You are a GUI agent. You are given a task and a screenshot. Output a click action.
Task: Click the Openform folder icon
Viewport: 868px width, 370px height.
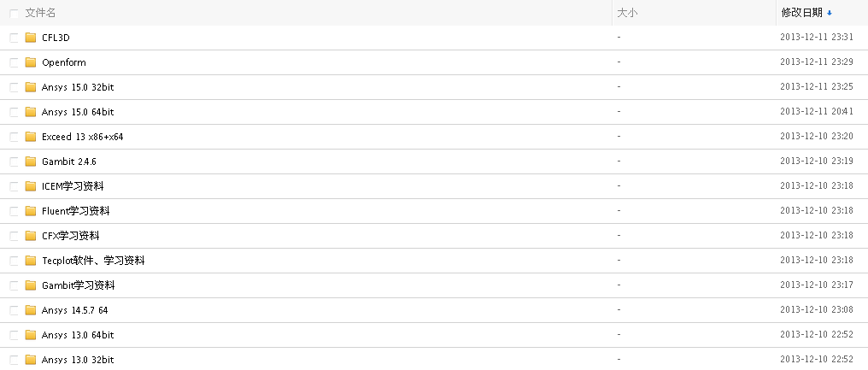click(31, 62)
